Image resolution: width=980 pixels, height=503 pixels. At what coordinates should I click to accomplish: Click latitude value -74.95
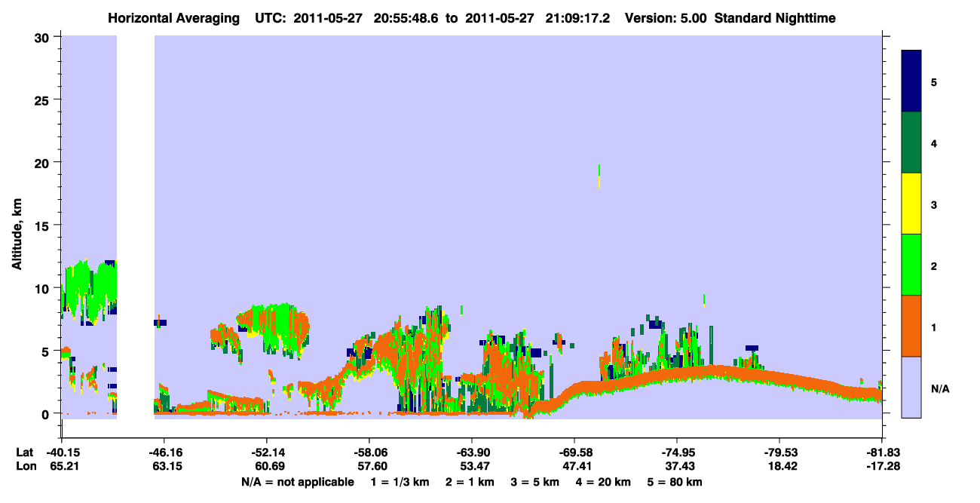[676, 452]
